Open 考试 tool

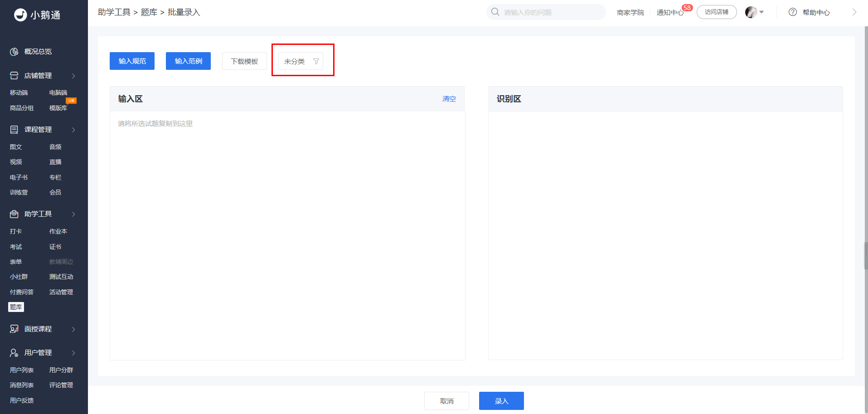coord(16,247)
